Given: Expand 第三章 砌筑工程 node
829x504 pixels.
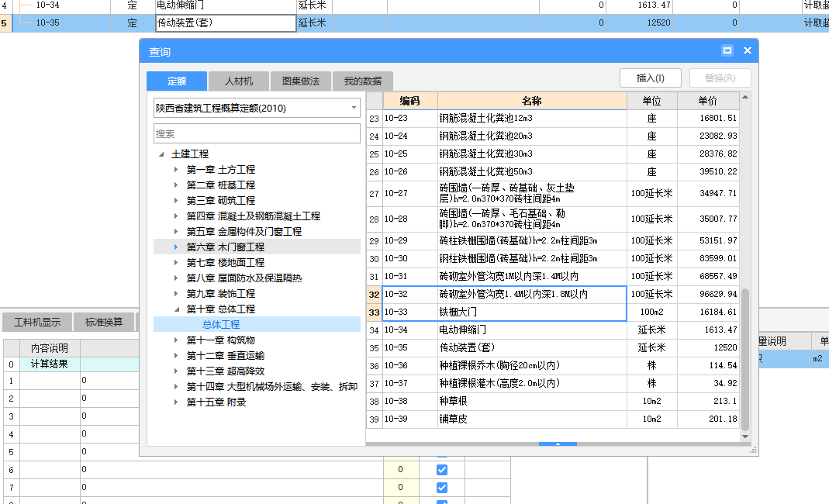Looking at the screenshot, I should coord(176,200).
